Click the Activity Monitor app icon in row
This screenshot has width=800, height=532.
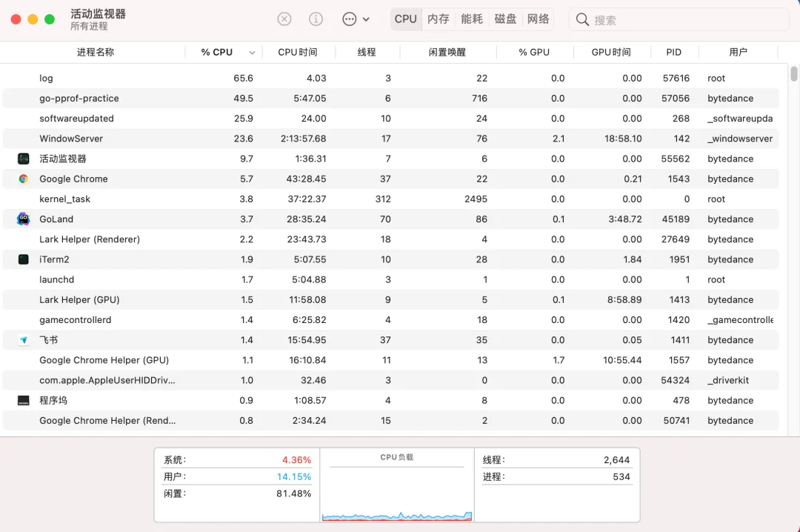(x=24, y=159)
